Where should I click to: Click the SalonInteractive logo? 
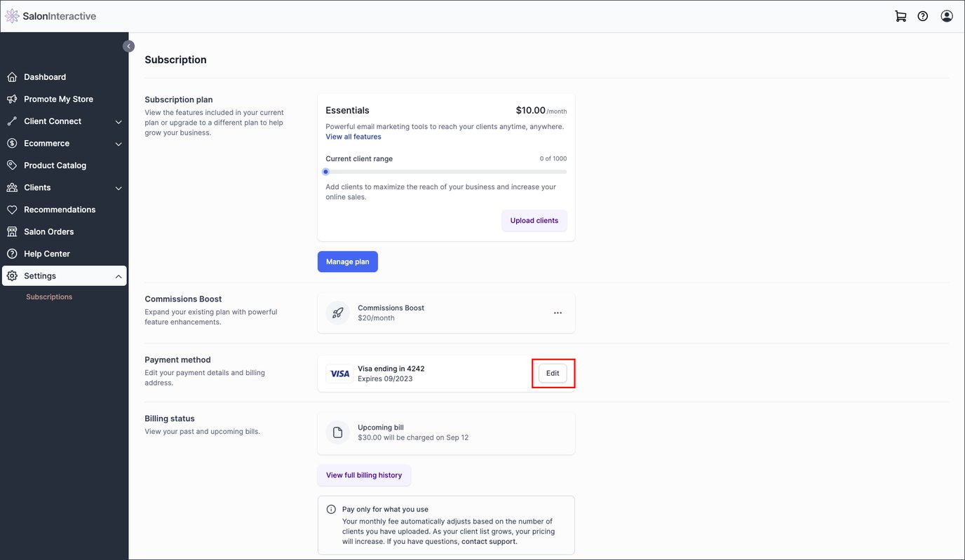coord(51,15)
